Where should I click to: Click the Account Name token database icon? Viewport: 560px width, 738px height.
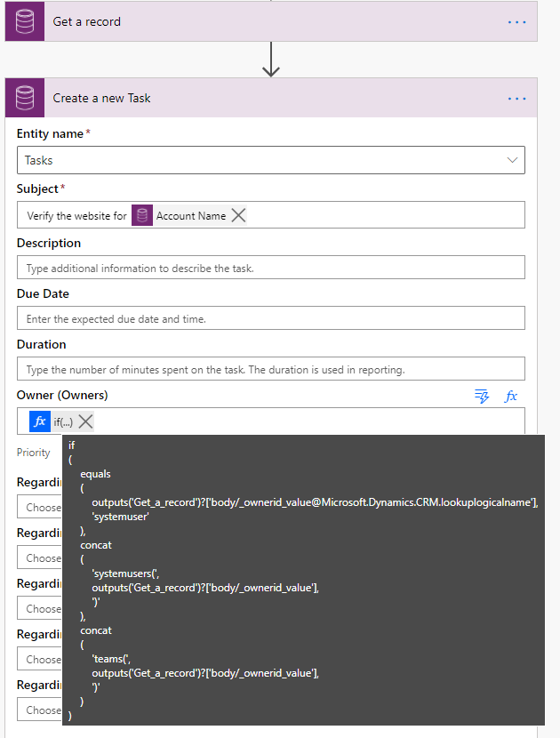click(142, 215)
